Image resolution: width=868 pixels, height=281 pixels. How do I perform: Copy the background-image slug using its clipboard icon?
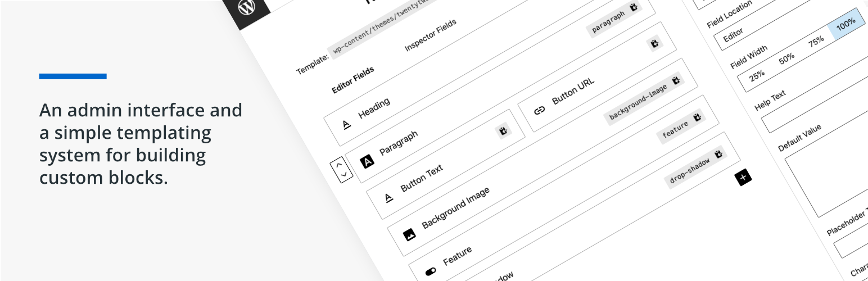click(x=676, y=81)
